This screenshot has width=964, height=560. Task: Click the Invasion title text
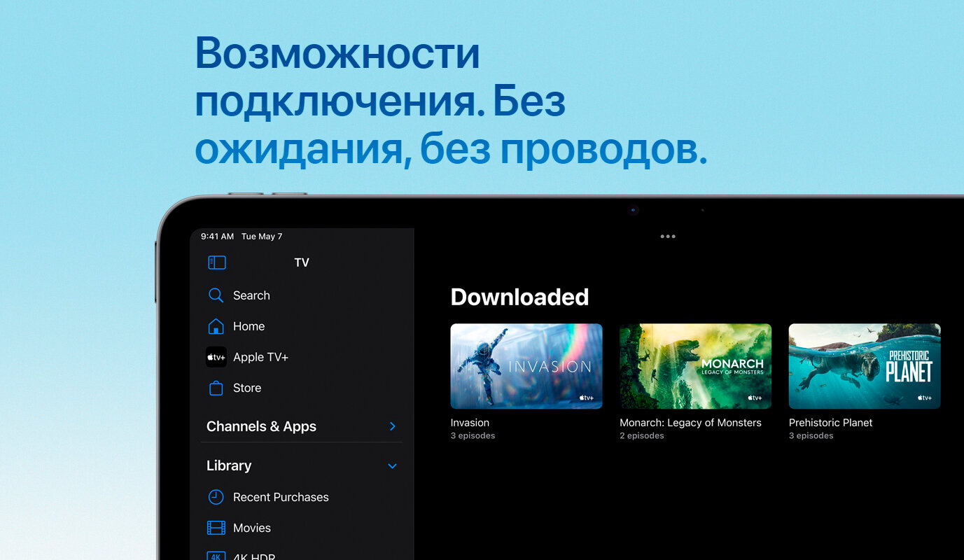[470, 423]
